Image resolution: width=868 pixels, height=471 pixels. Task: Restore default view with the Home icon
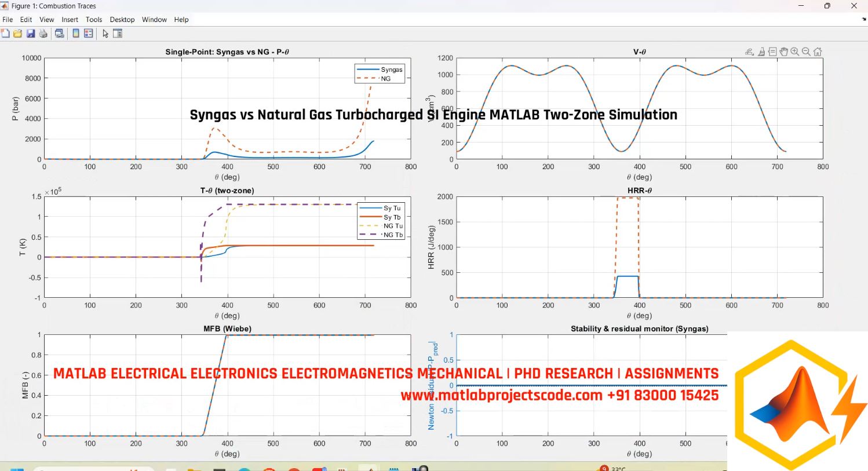pyautogui.click(x=818, y=52)
